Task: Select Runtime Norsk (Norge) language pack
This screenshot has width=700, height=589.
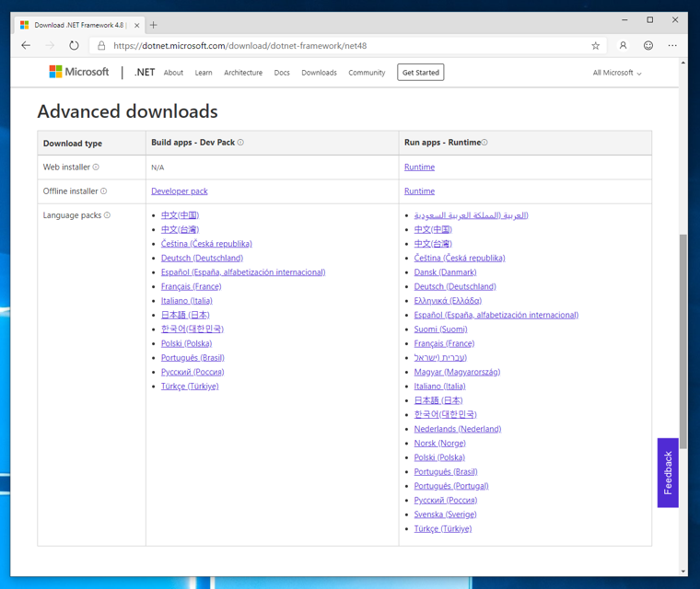Action: (x=439, y=444)
